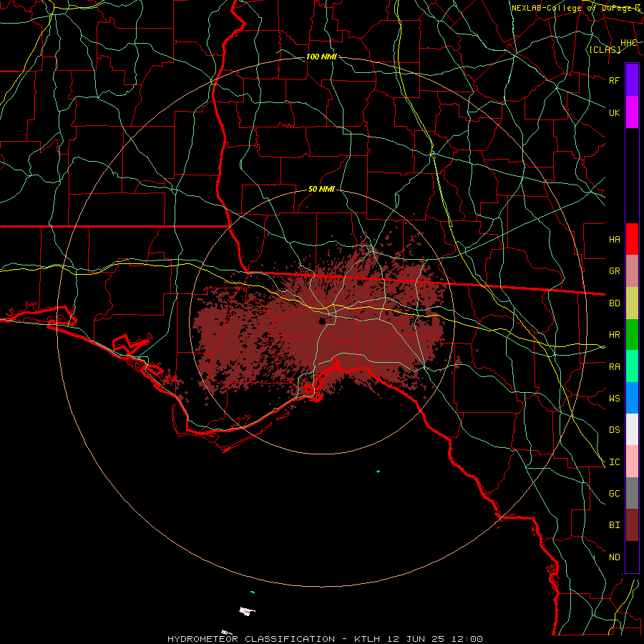Click the white echo blob offshore
644x644 pixels.
(x=246, y=611)
